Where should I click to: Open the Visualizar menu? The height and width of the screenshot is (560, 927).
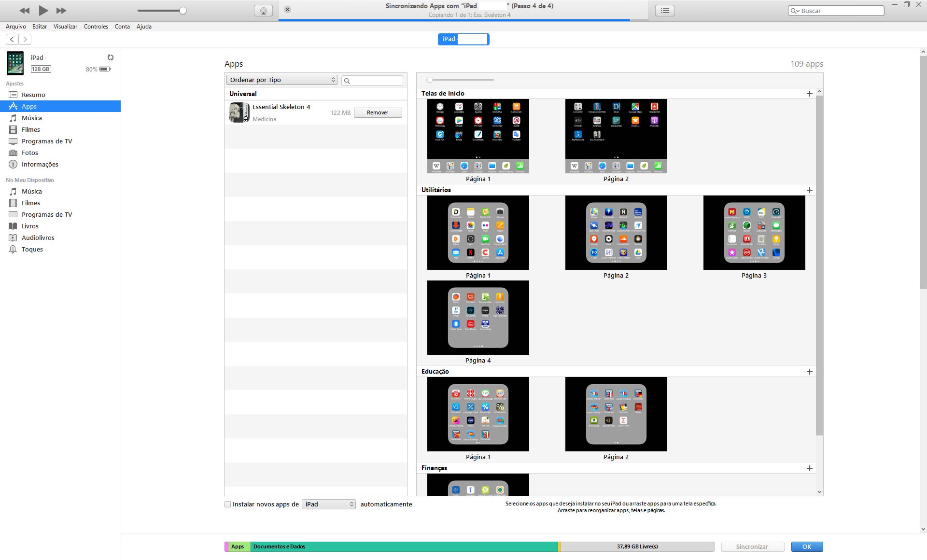[x=65, y=27]
